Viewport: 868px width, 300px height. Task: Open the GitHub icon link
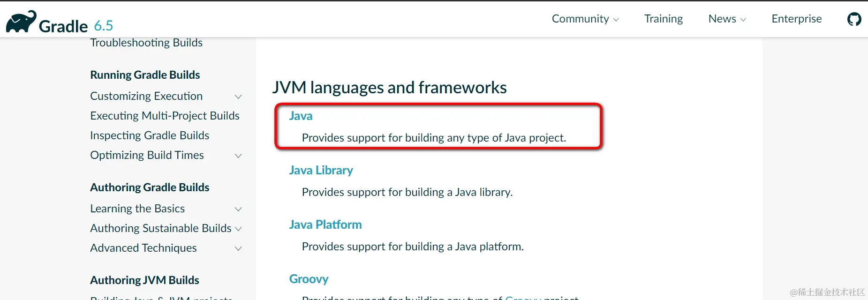pos(854,19)
